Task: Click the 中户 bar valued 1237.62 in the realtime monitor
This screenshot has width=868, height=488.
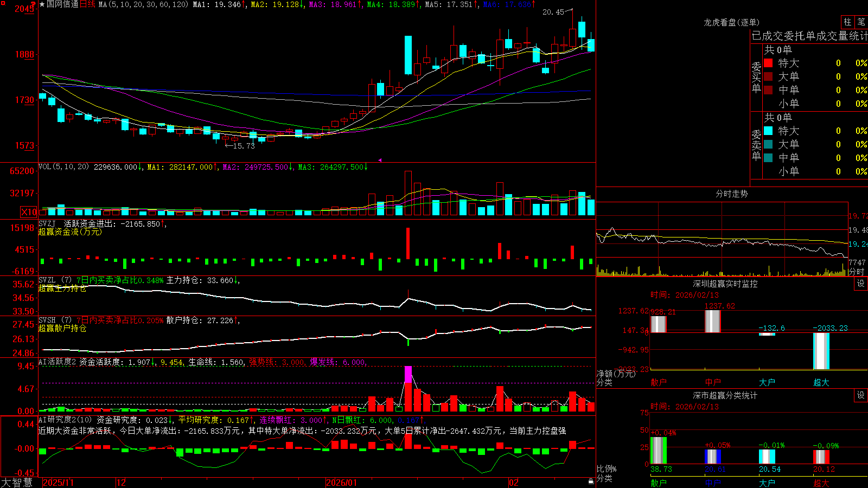Action: 713,321
